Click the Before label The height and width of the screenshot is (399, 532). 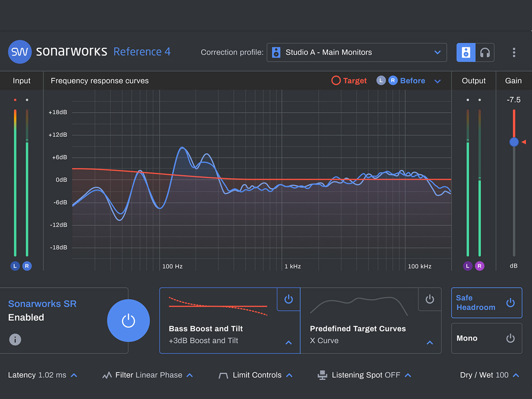pyautogui.click(x=412, y=81)
